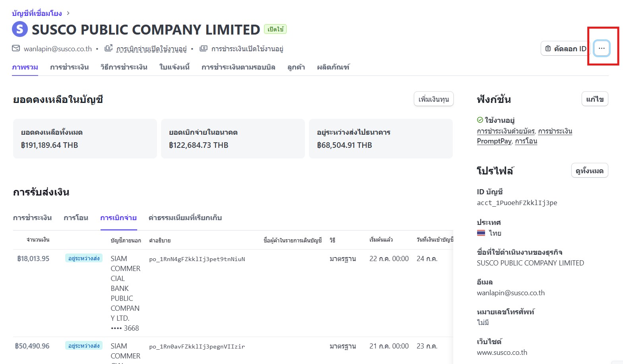The width and height of the screenshot is (623, 364).
Task: Click the เพิ่มเงินทุน add funds button
Action: coord(433,99)
